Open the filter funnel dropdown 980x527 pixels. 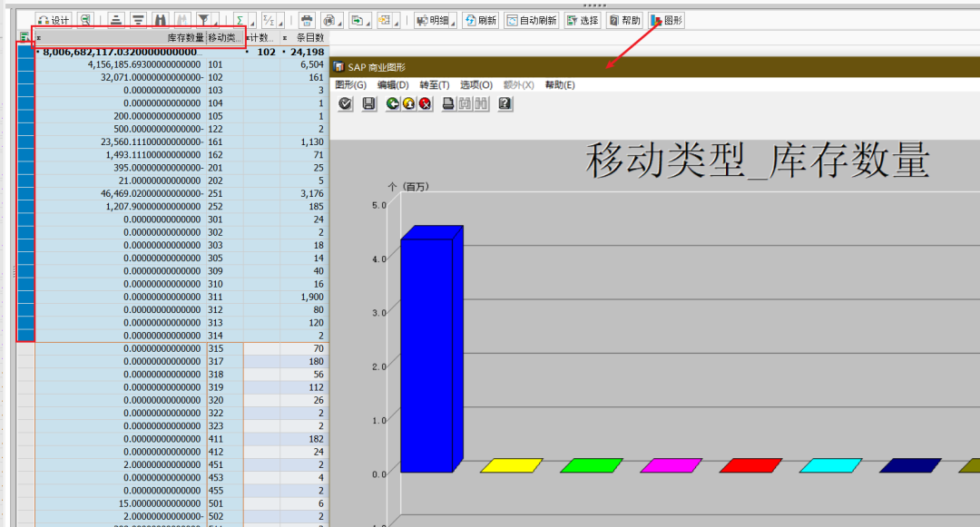(x=207, y=21)
